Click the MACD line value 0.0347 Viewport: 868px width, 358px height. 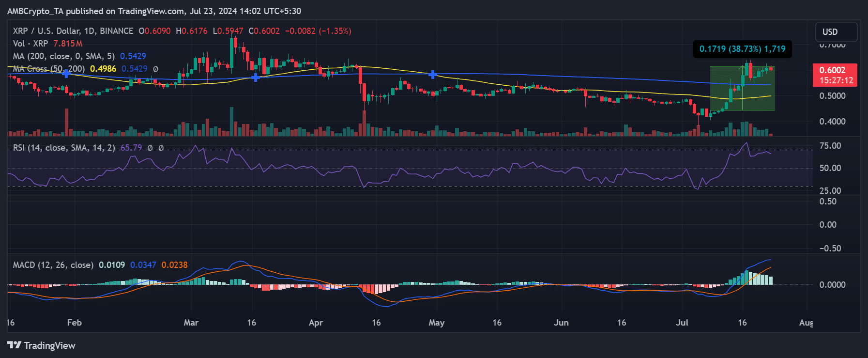coord(143,265)
